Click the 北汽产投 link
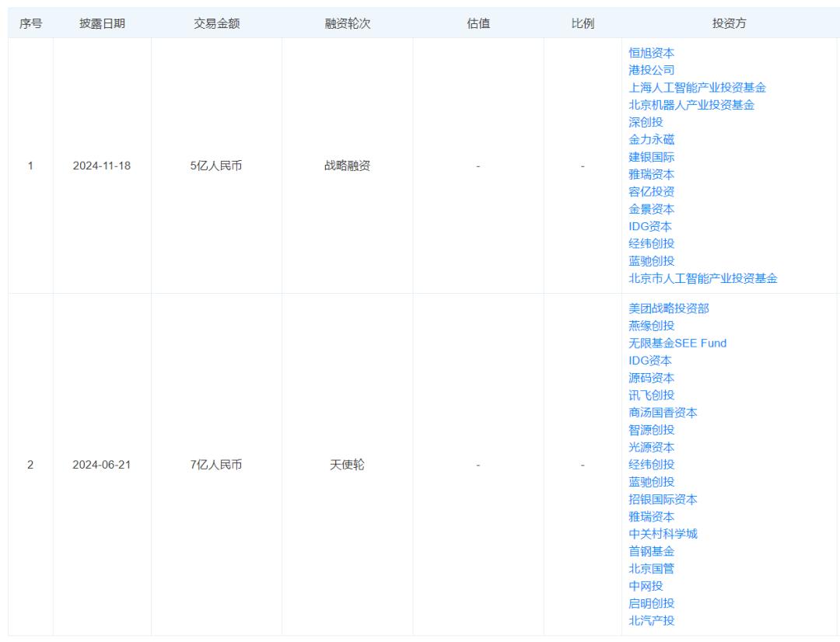The image size is (840, 642). [x=651, y=620]
